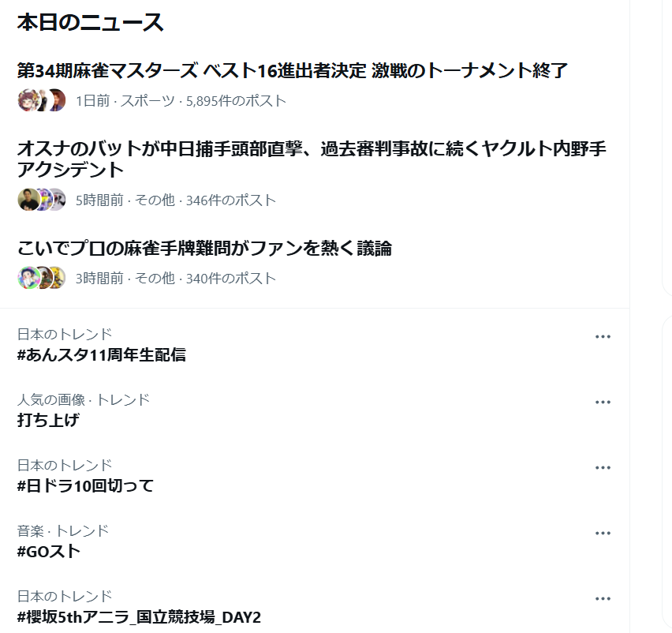Open オスナのバットが中日捕手頭部直撃 news story
The image size is (672, 633).
[312, 159]
